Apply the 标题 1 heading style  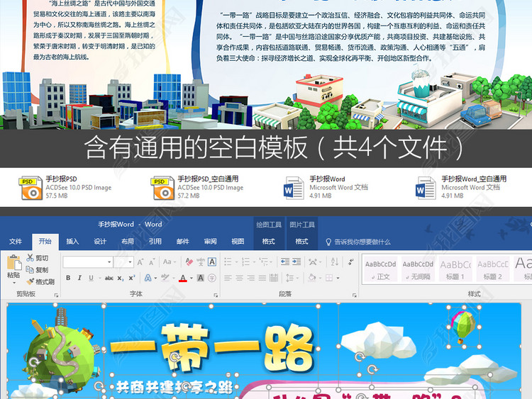pos(453,269)
